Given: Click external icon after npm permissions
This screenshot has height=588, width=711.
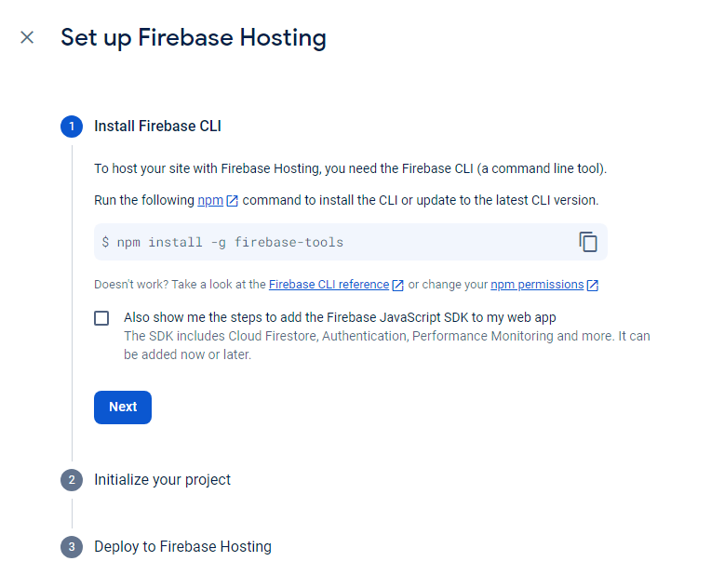Looking at the screenshot, I should pos(593,285).
